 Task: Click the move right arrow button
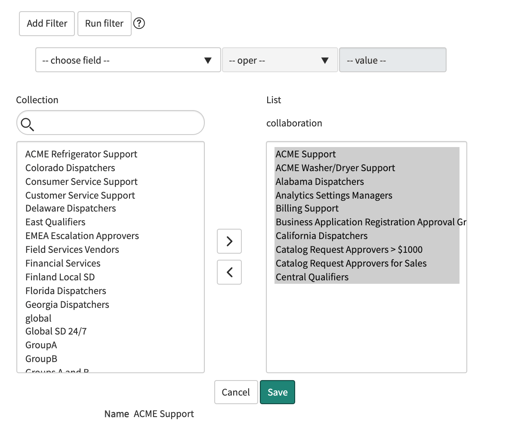[x=229, y=241]
